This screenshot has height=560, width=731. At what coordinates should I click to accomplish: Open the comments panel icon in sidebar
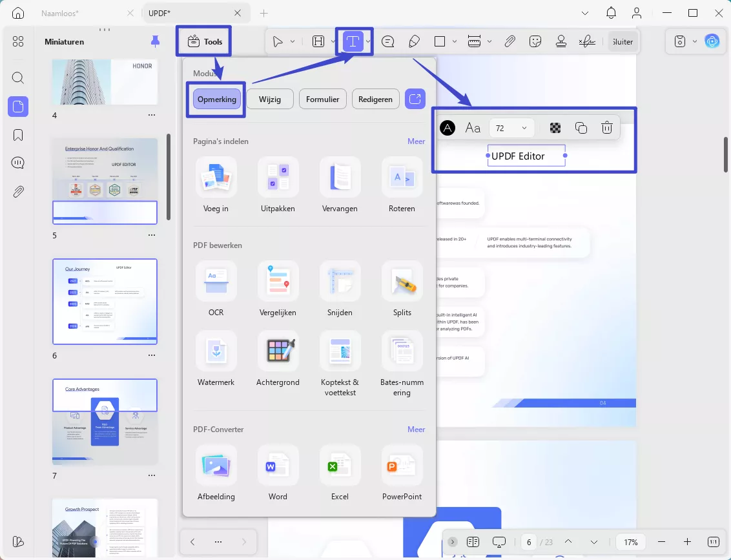17,163
